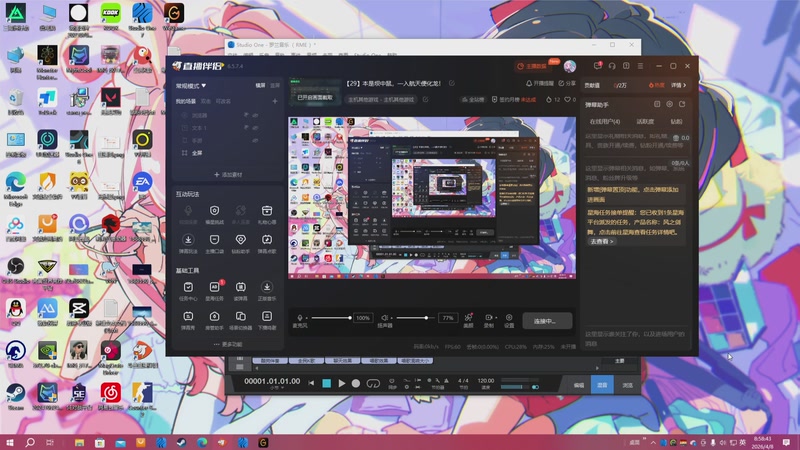Screen dimensions: 800x450
Task: Toggle eye icon on third source row
Action: coord(255,140)
